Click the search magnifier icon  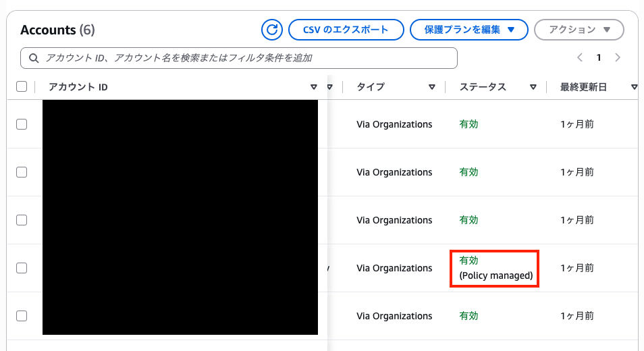point(34,58)
